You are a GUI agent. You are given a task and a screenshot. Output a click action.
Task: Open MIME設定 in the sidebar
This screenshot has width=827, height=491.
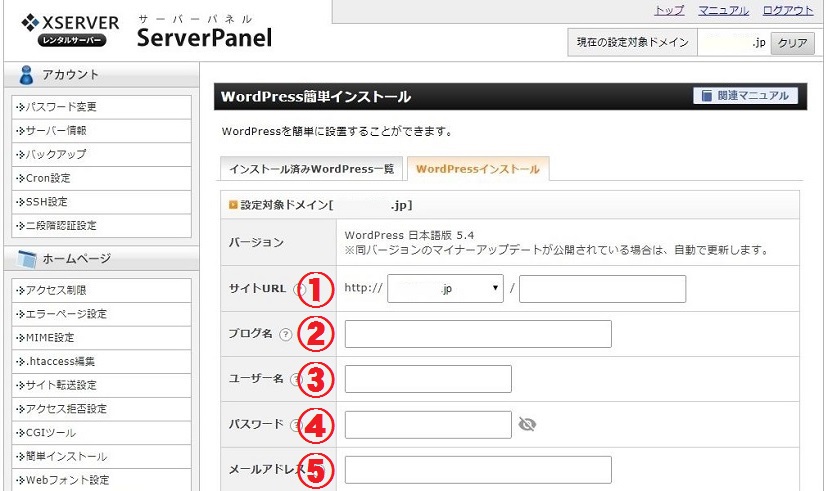click(101, 338)
